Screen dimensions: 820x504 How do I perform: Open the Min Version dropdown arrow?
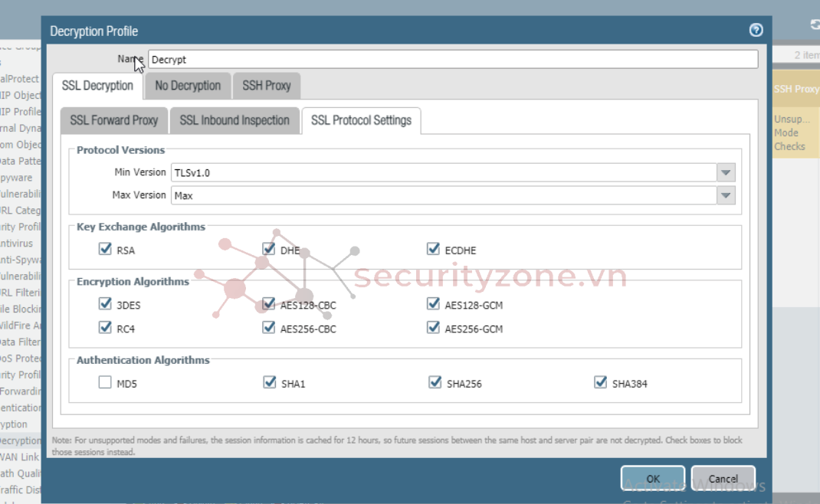click(x=726, y=173)
